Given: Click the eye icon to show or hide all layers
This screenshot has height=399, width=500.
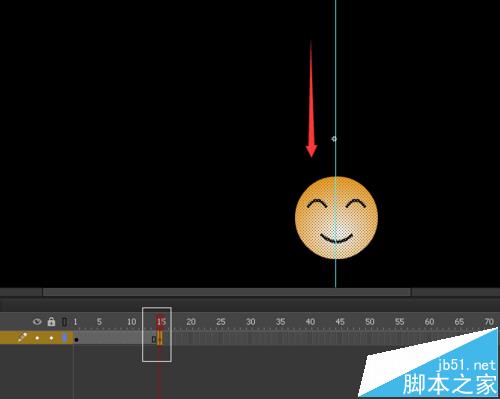Looking at the screenshot, I should tap(37, 322).
